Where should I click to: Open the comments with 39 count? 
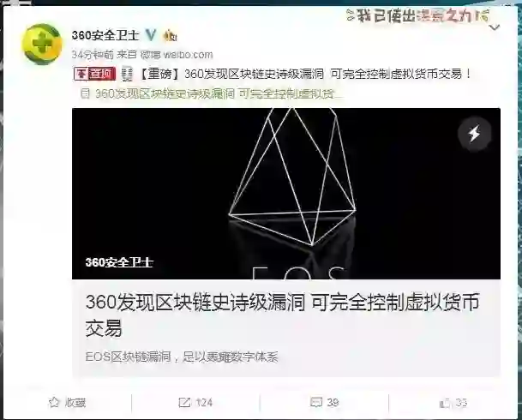point(325,402)
